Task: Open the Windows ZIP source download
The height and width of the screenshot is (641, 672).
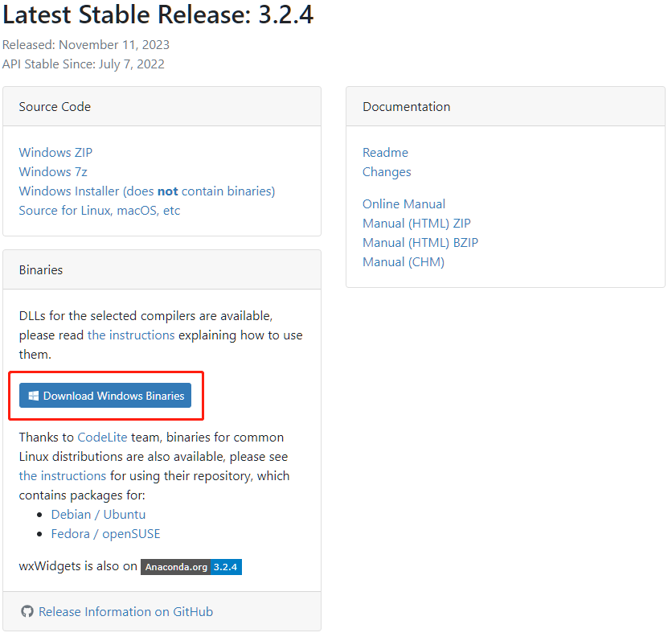Action: point(55,153)
